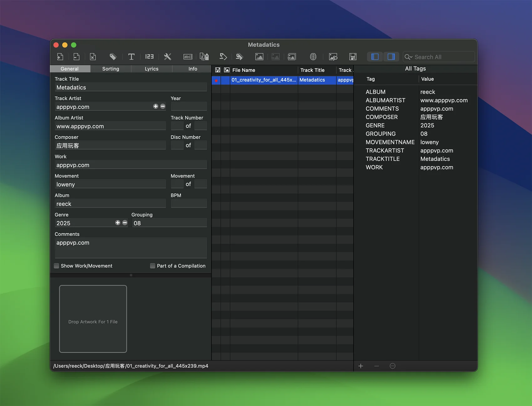The image size is (532, 406).
Task: Click the artwork column header icon
Action: click(227, 70)
